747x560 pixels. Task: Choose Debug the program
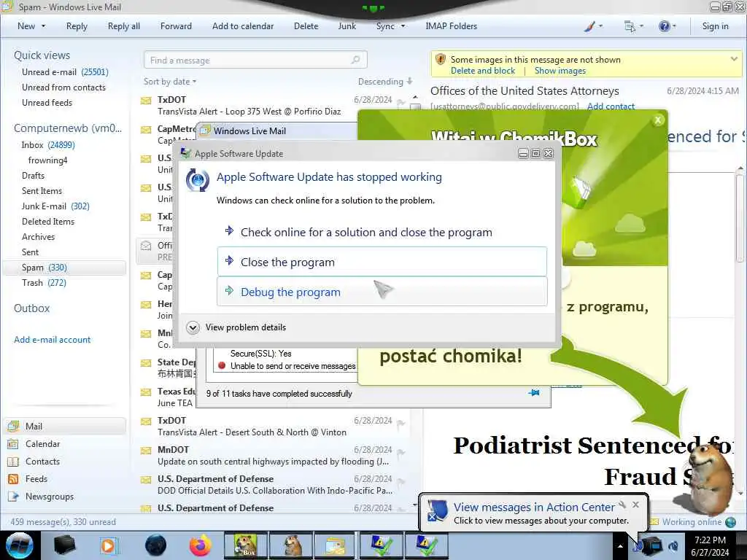[x=382, y=292]
